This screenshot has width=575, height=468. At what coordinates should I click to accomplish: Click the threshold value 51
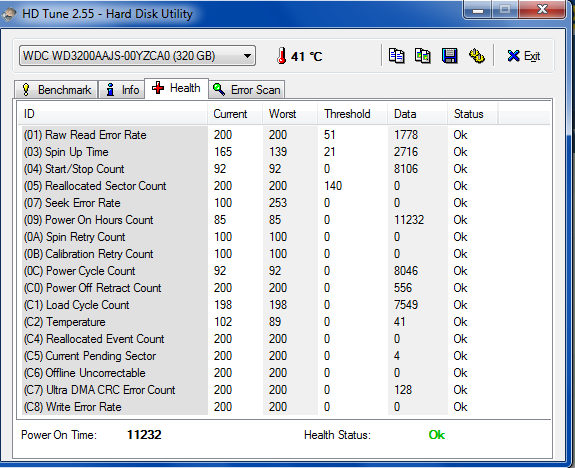330,135
